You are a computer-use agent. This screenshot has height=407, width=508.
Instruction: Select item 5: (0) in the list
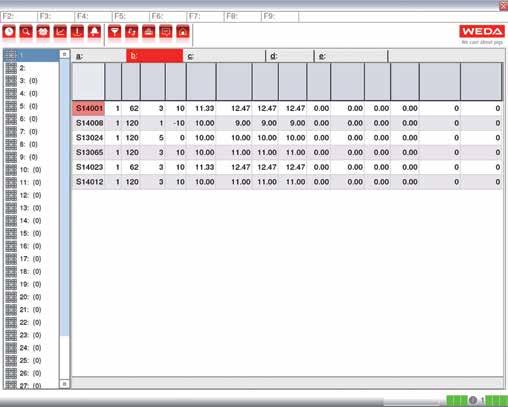click(x=29, y=106)
